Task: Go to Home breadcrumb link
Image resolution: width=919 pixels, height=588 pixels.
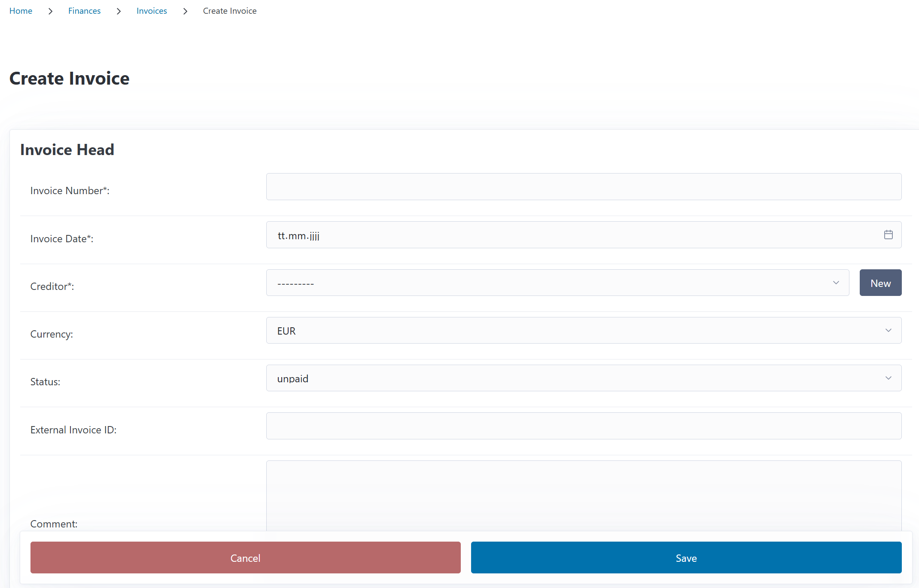Action: coord(21,11)
